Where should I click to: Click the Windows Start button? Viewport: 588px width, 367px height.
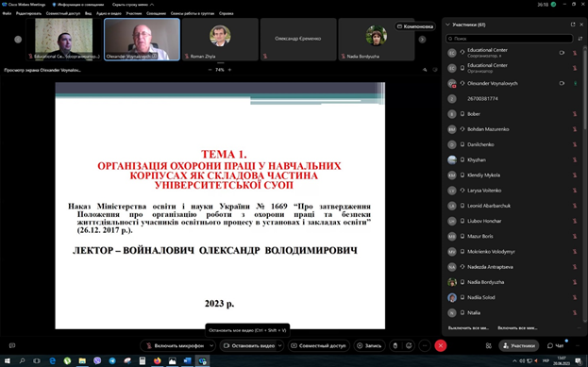[7, 360]
